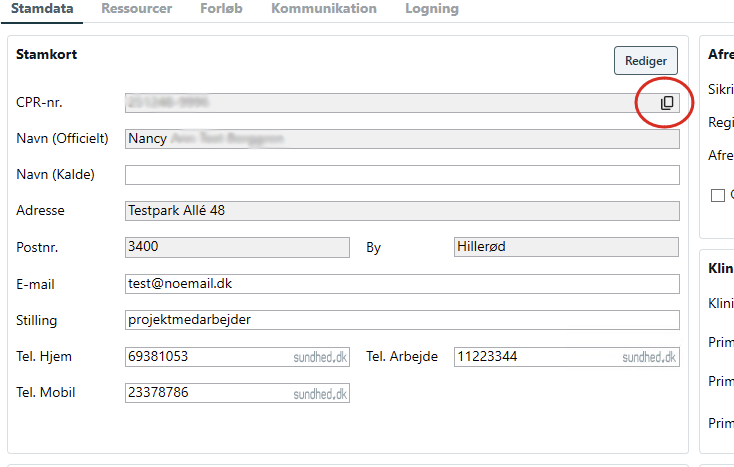Click the sundhed.dk label in Tel. Mobil
734x467 pixels.
point(320,394)
